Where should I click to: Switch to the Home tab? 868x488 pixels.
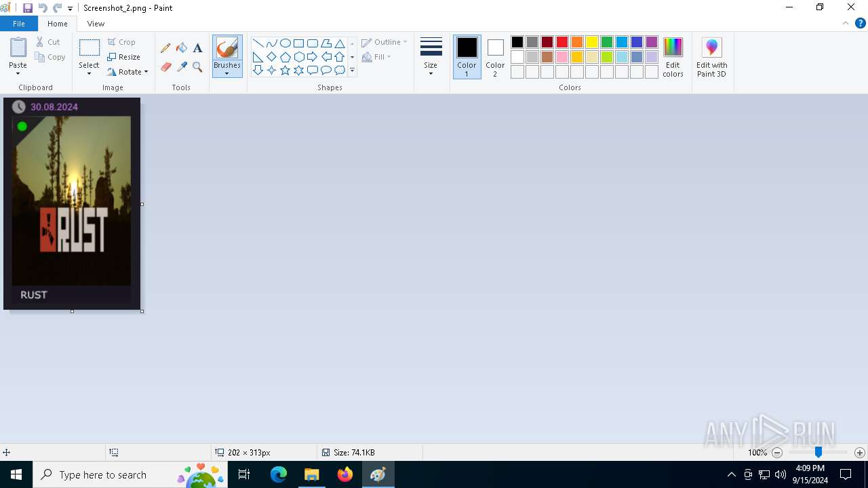[x=58, y=24]
